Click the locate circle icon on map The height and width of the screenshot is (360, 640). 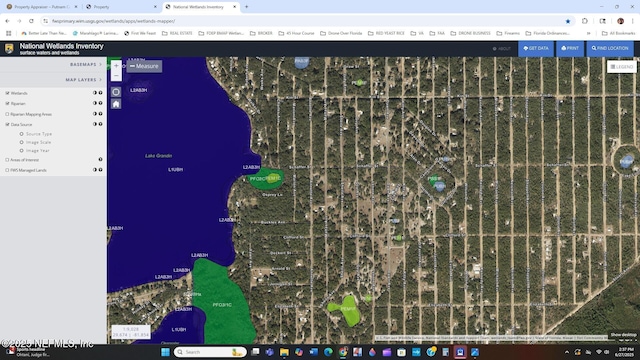116,92
